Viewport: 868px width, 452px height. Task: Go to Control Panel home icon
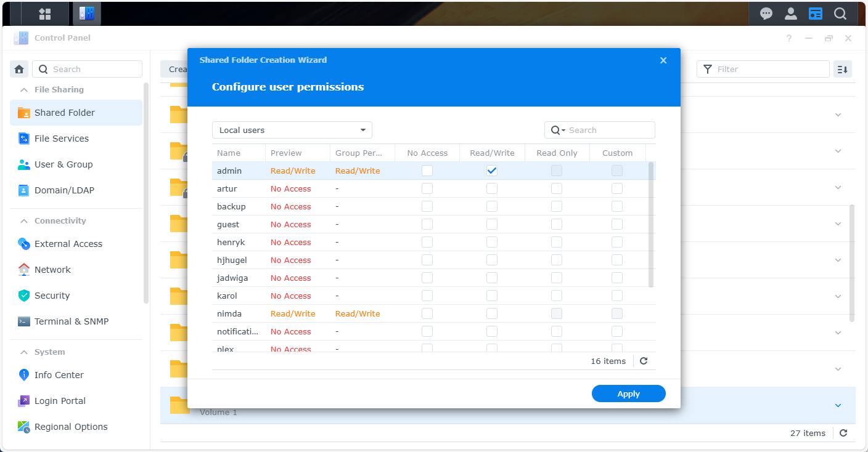[19, 69]
